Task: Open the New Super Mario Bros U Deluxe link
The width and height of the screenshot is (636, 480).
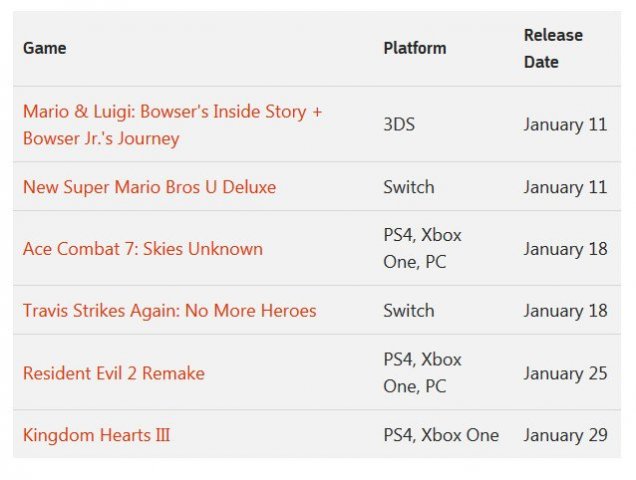Action: point(149,187)
